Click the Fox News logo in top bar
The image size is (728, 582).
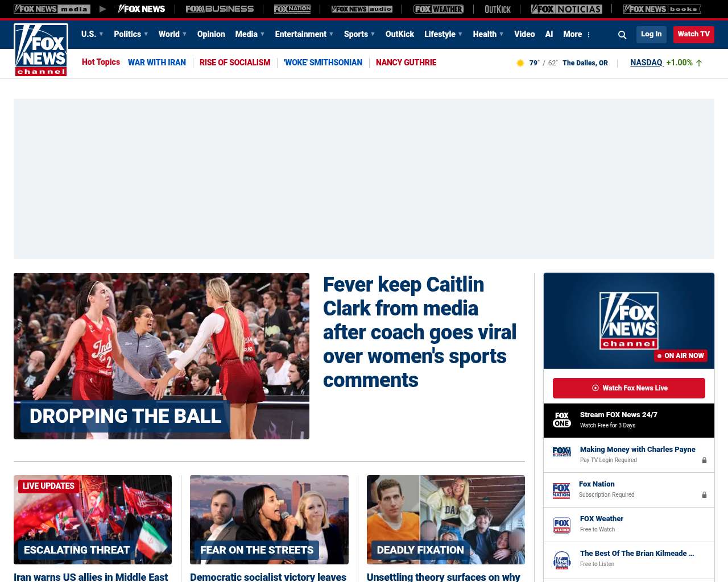point(142,9)
